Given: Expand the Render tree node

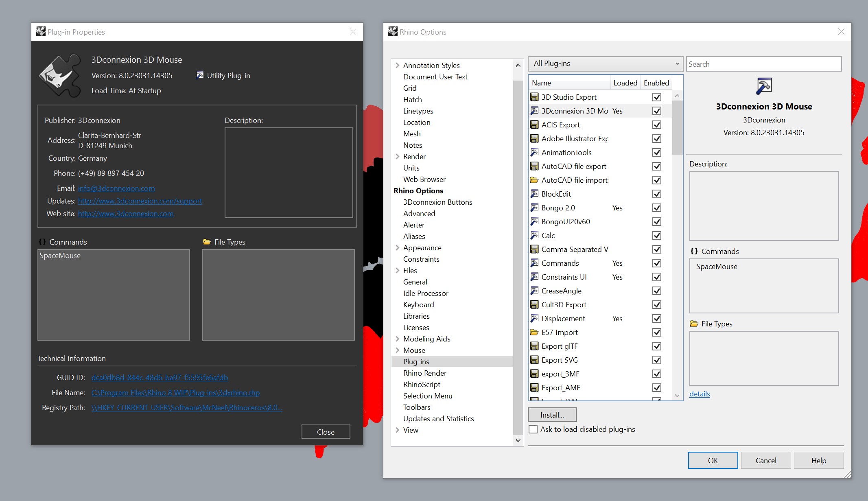Looking at the screenshot, I should tap(397, 156).
